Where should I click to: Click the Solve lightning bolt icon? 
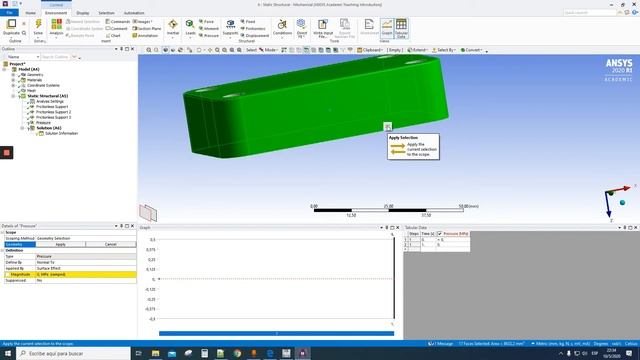coord(38,25)
